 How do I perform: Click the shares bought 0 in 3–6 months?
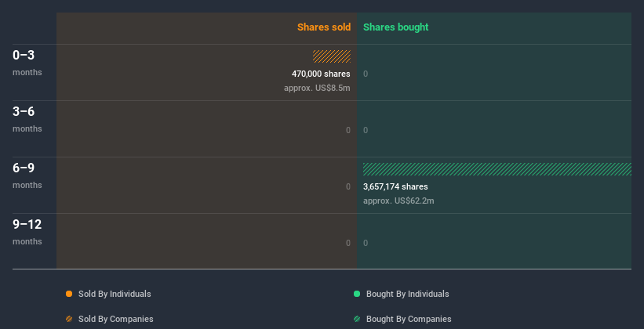point(366,131)
